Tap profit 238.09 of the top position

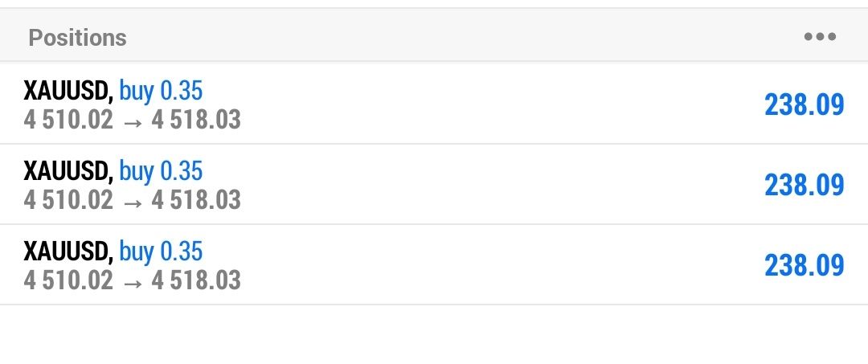[804, 104]
